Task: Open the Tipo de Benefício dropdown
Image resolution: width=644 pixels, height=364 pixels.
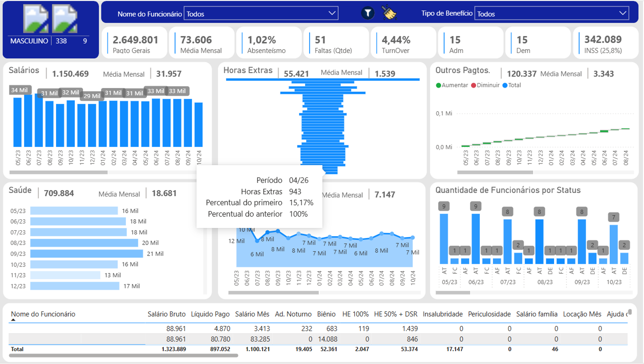Action: pyautogui.click(x=552, y=13)
